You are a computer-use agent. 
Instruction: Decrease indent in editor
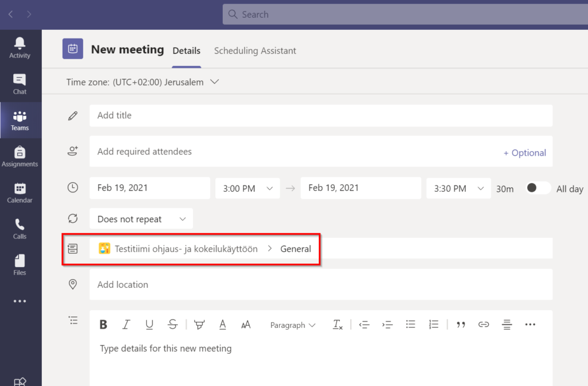pos(364,325)
